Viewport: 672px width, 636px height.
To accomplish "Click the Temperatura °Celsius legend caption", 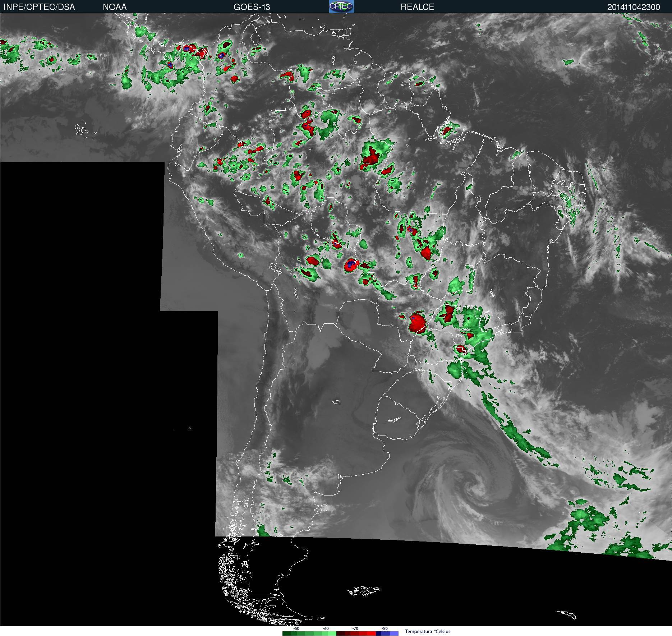I will pos(428,631).
